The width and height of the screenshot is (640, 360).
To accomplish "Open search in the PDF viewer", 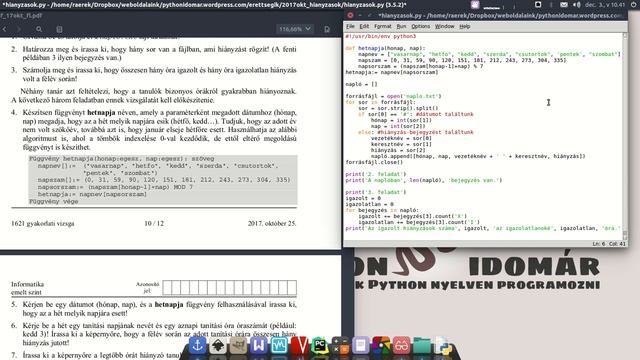I will [39, 29].
